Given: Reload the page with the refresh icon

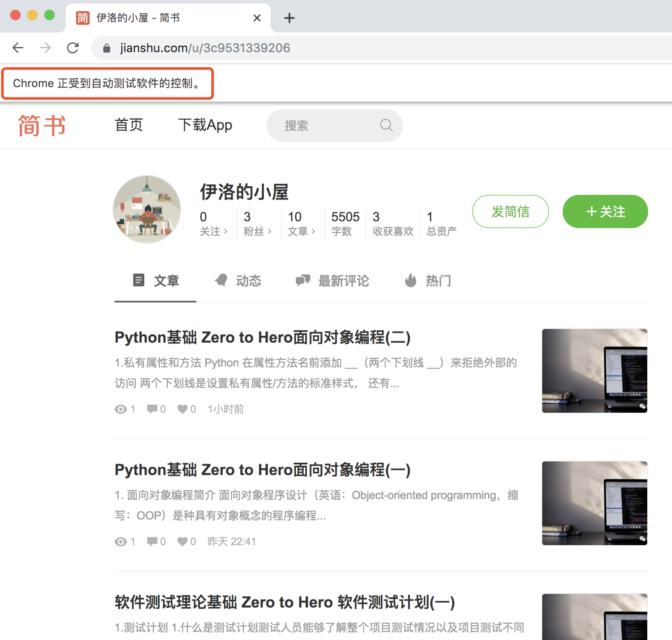Looking at the screenshot, I should (x=73, y=47).
